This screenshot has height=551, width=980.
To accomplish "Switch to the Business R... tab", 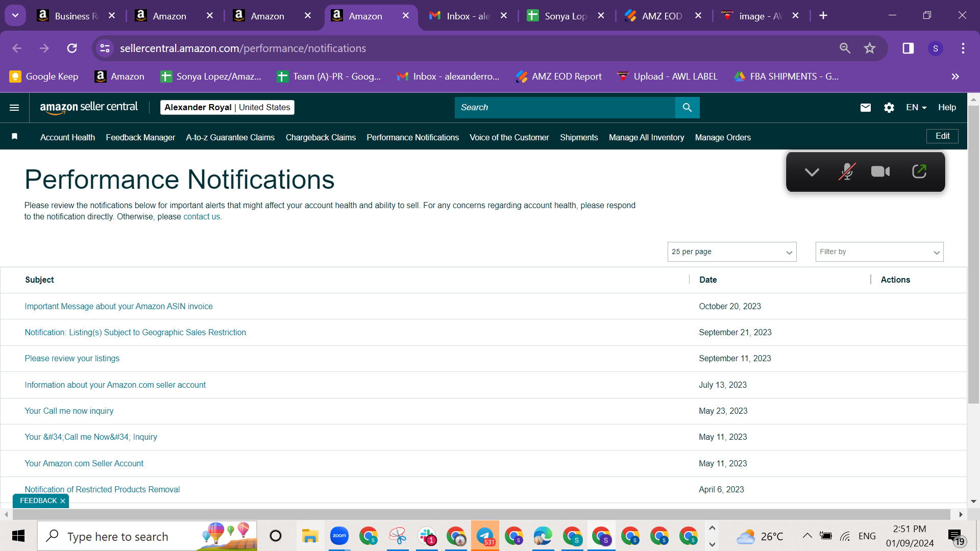I will click(x=76, y=16).
